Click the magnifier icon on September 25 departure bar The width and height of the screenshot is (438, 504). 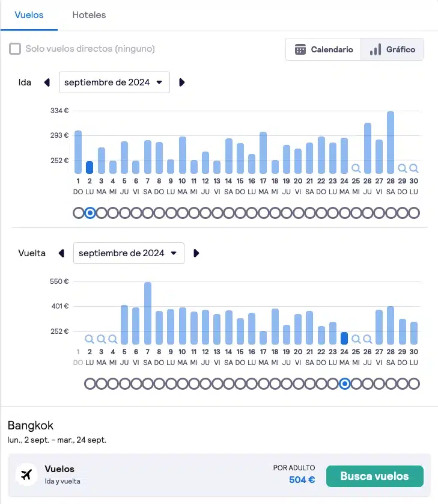coord(356,168)
